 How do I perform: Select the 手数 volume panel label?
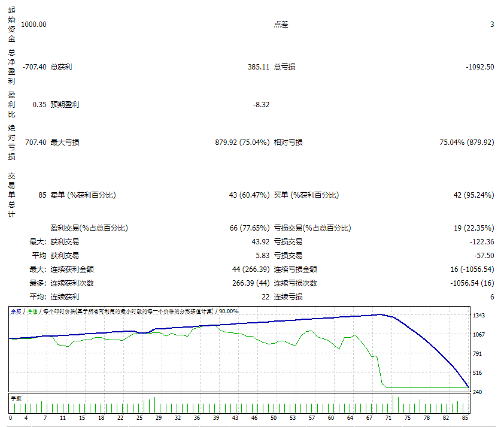16,398
